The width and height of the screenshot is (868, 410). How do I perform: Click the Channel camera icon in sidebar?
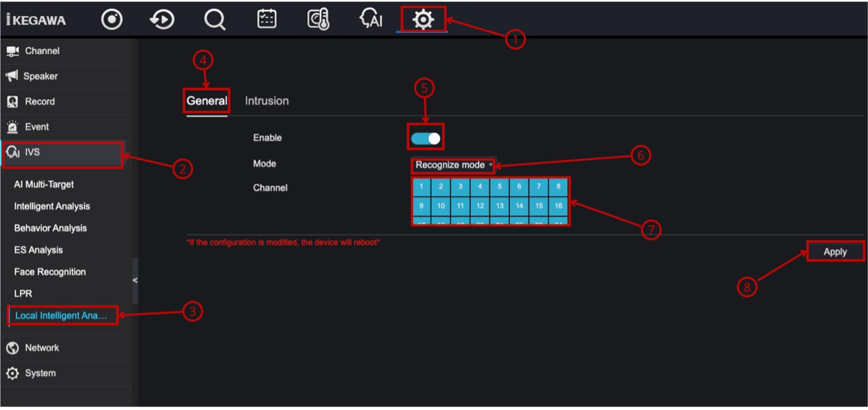[x=13, y=51]
